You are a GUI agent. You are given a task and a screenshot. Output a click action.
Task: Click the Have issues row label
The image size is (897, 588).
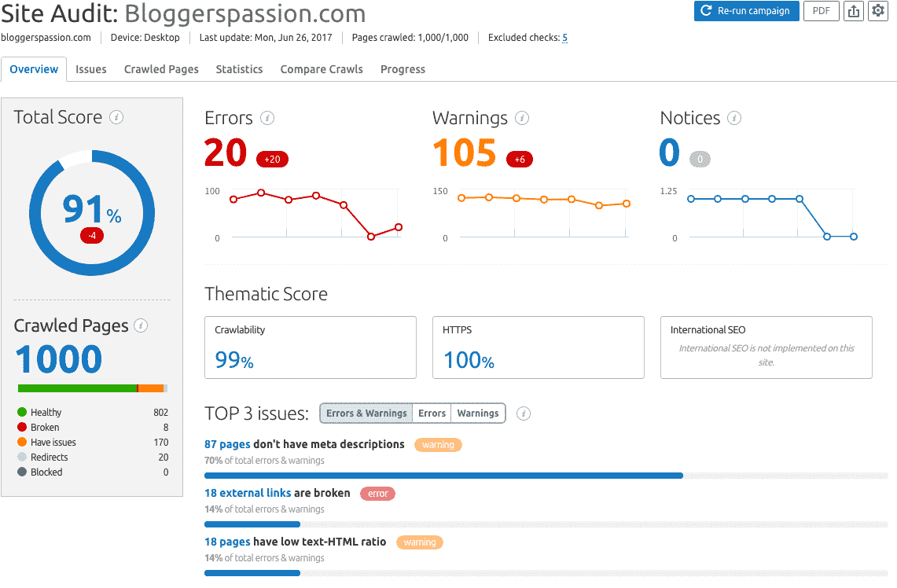[x=53, y=442]
